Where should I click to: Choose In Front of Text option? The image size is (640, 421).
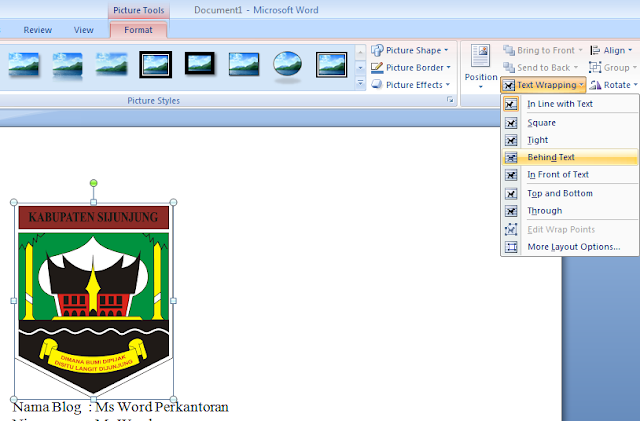coord(570,175)
